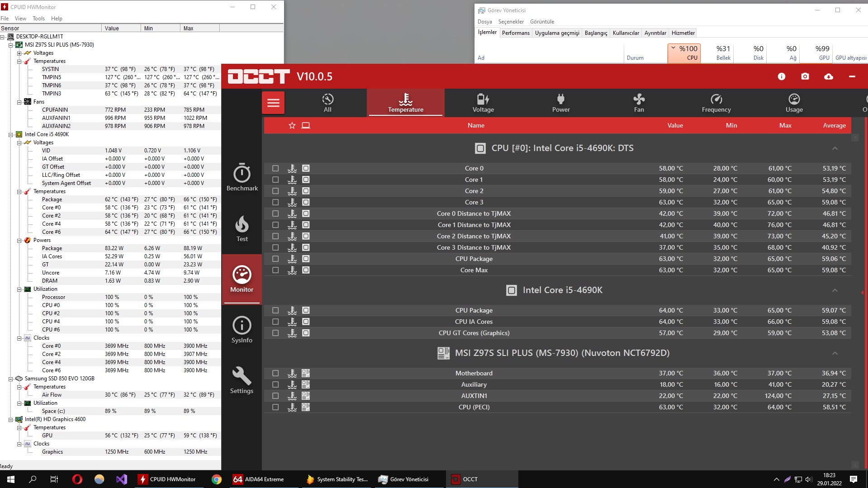The height and width of the screenshot is (488, 868).
Task: Click the graph icon for Motherboard row
Action: click(x=292, y=373)
